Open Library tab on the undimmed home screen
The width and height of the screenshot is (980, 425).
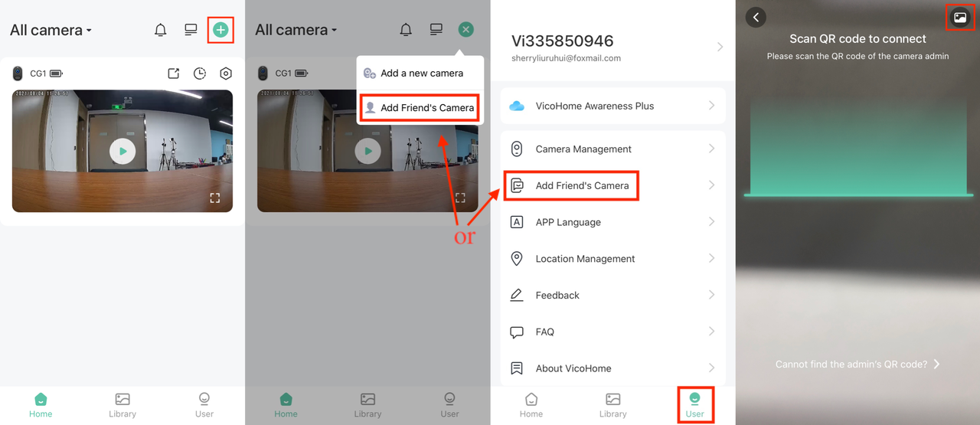[122, 405]
